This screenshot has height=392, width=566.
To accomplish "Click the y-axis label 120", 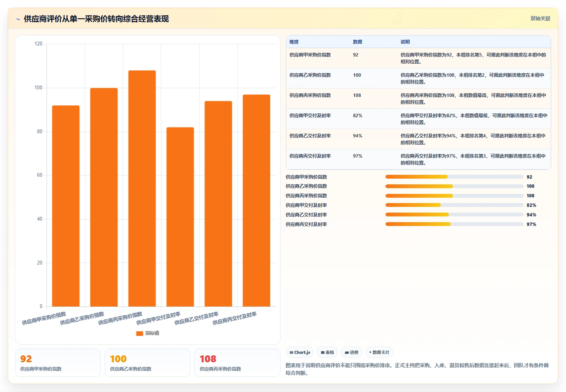I will 39,44.
